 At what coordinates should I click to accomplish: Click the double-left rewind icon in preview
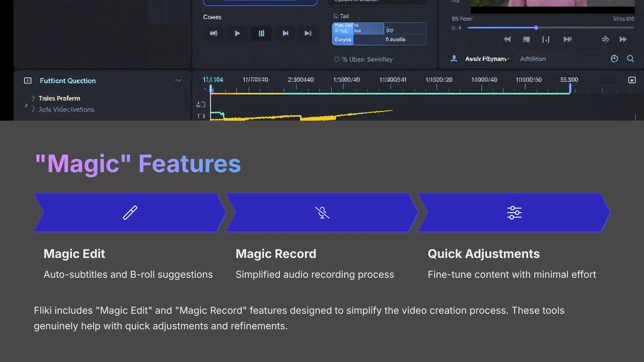[x=507, y=39]
